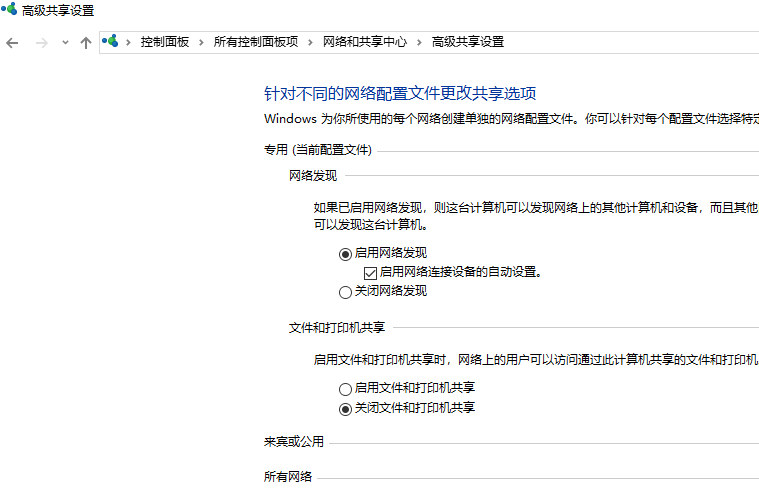Expand chevron after 控制面板 breadcrumb
This screenshot has height=497, width=759.
click(201, 43)
